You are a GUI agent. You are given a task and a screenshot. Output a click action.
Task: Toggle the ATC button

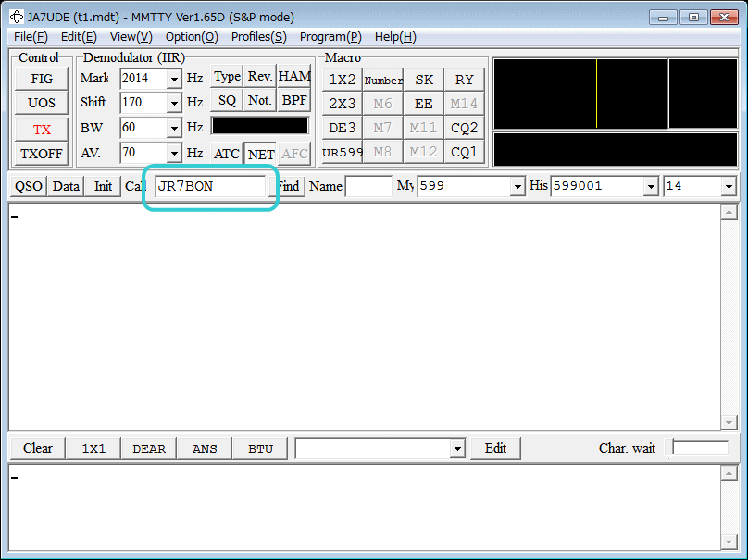pos(227,154)
